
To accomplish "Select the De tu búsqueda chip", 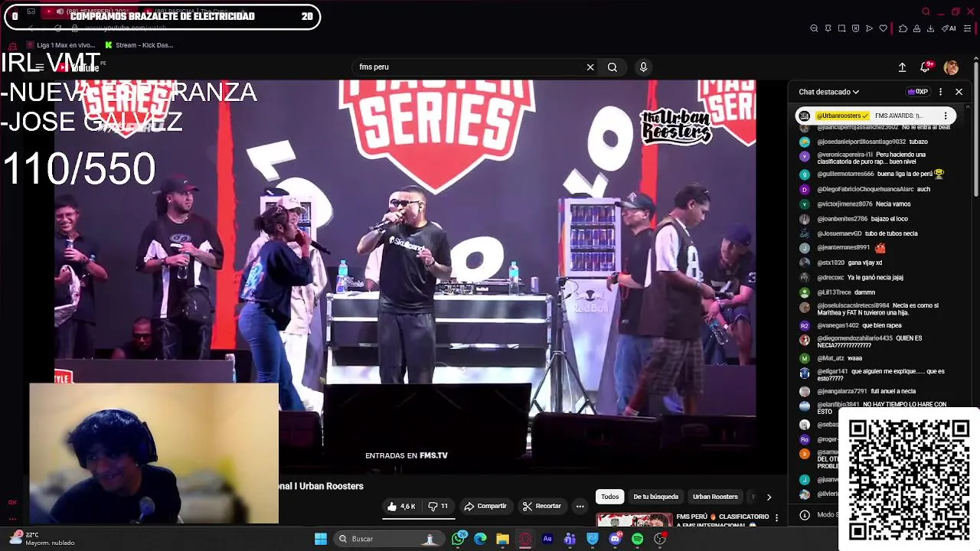I will coord(655,497).
